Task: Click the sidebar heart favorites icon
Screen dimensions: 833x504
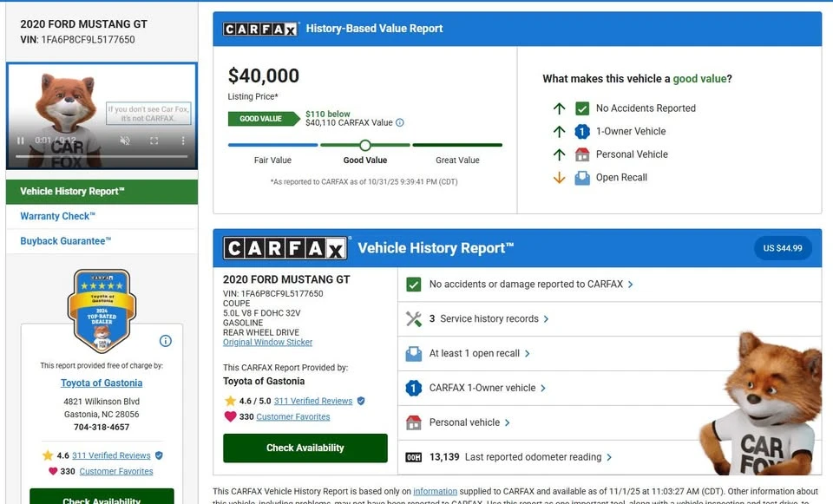Action: pyautogui.click(x=53, y=471)
